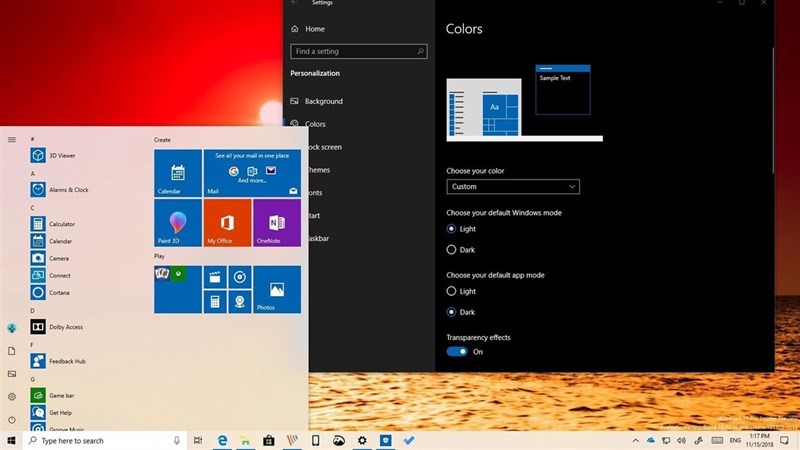This screenshot has width=800, height=450.
Task: Select Light for default app mode
Action: tap(452, 291)
